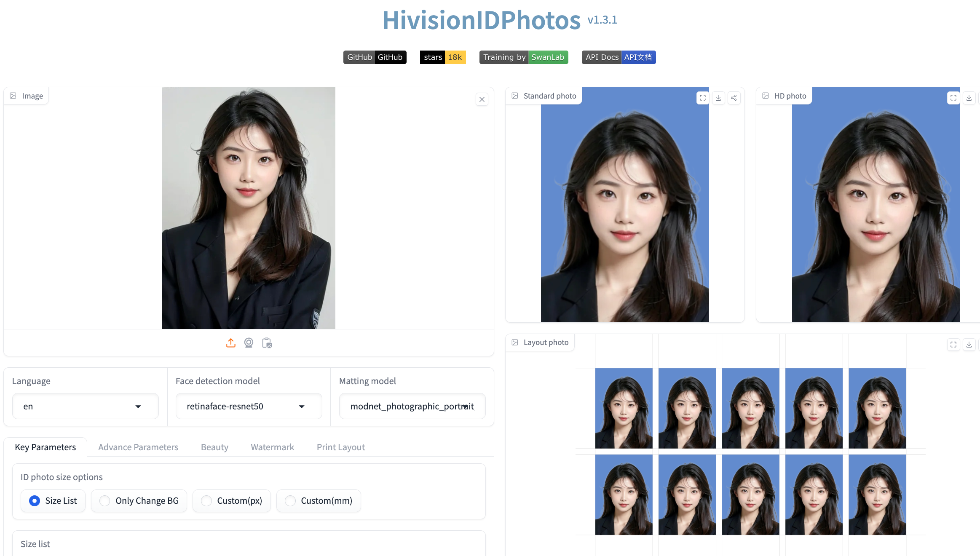The height and width of the screenshot is (556, 980).
Task: Click the 'ID photo size options' label
Action: (x=62, y=477)
